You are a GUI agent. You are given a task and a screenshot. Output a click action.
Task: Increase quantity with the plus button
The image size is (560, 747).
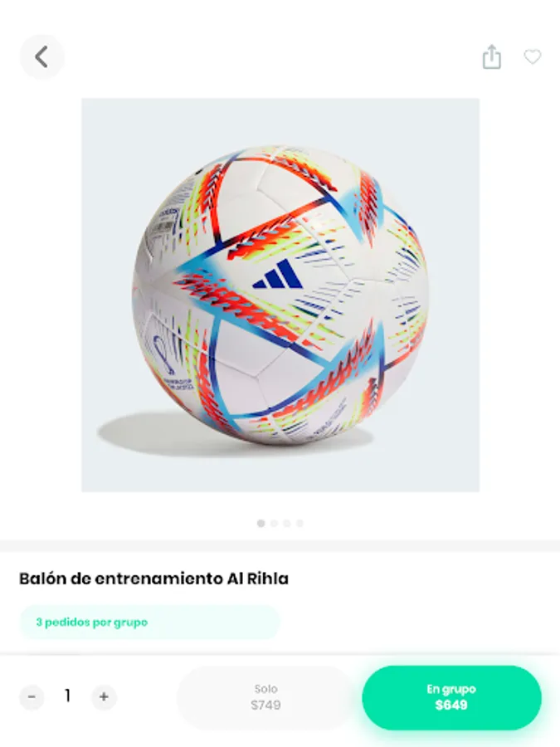point(104,697)
